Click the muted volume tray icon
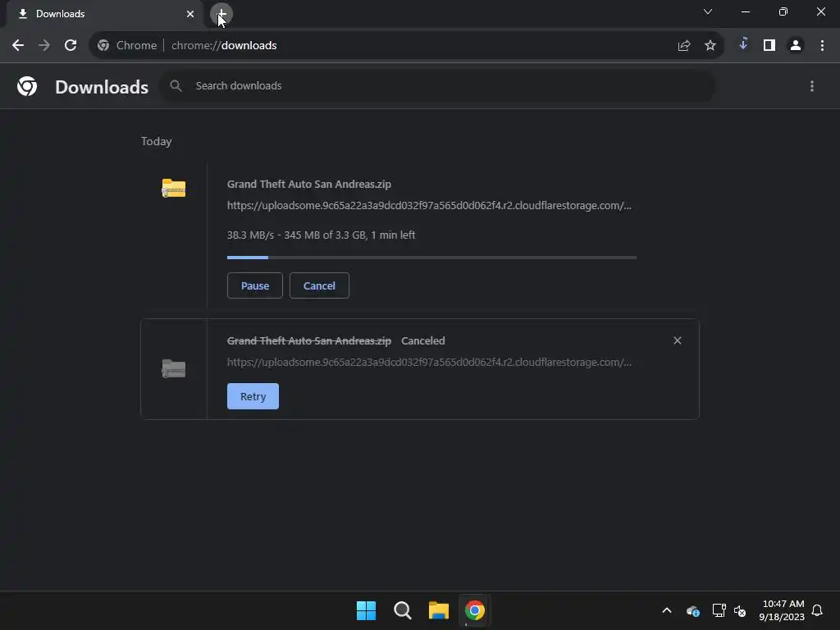Screen dimensions: 840x630 740,610
